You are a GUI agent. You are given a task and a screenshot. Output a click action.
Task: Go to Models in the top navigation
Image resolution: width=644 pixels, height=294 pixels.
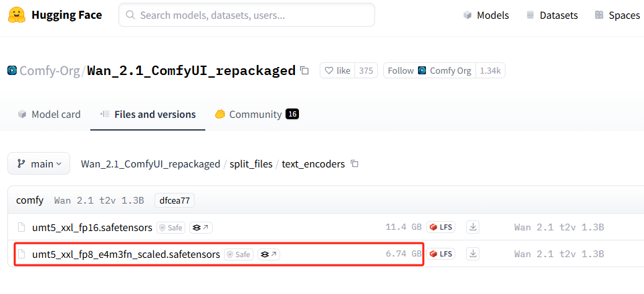tap(486, 15)
